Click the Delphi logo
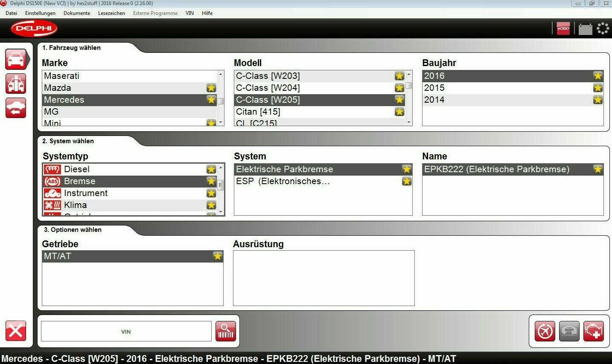This screenshot has height=364, width=612. tap(34, 29)
